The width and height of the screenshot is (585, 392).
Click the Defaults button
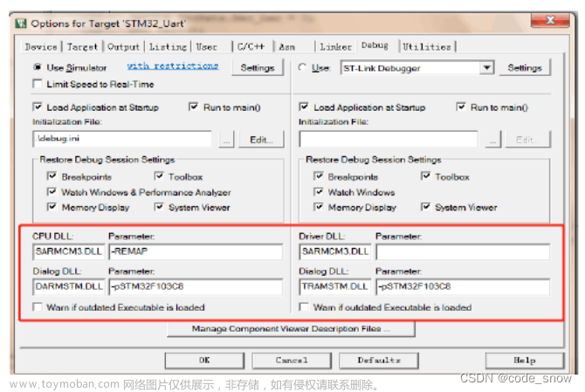click(x=379, y=361)
